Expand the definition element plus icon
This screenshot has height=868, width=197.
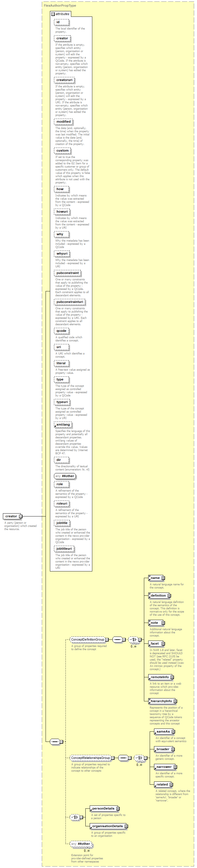tap(169, 595)
